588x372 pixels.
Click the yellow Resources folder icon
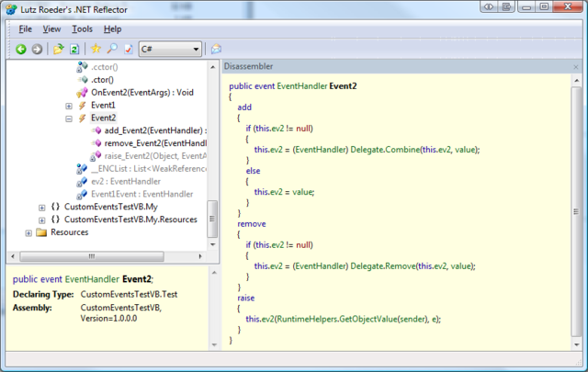point(41,233)
